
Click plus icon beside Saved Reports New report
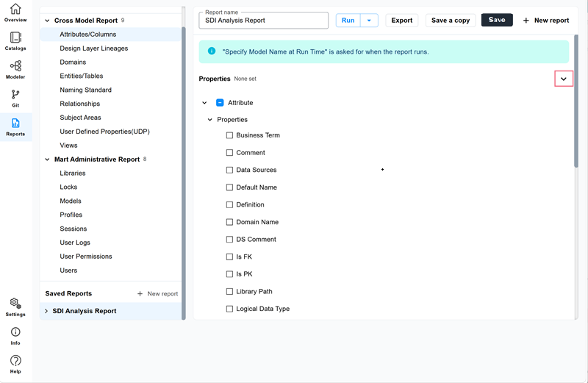click(x=140, y=294)
